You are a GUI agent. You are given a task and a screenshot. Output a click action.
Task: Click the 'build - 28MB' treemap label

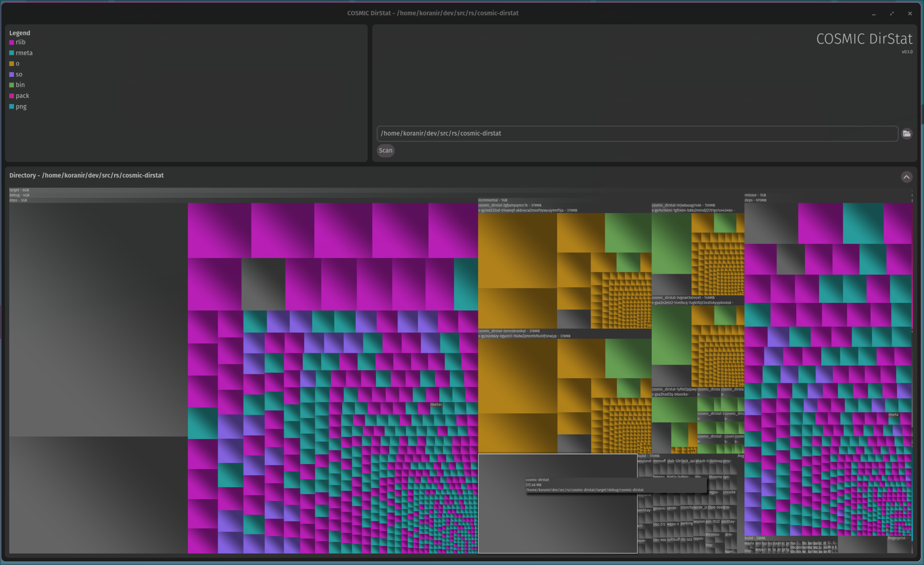coord(754,538)
